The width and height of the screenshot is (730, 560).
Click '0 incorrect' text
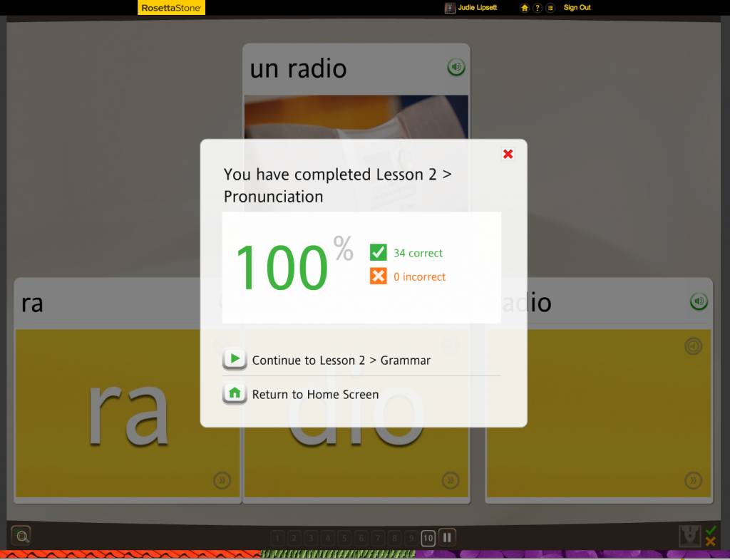pyautogui.click(x=419, y=276)
